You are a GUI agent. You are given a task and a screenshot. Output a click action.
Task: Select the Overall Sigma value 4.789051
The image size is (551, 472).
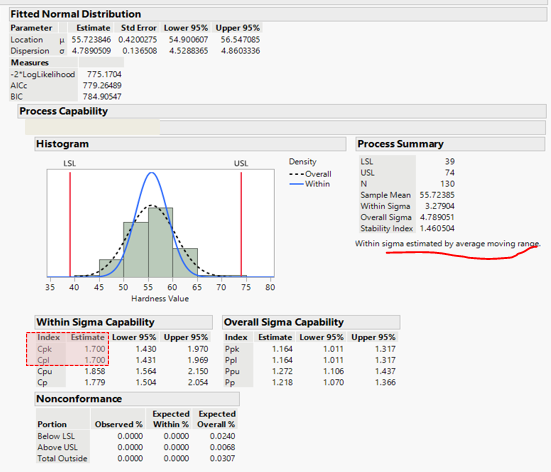437,217
